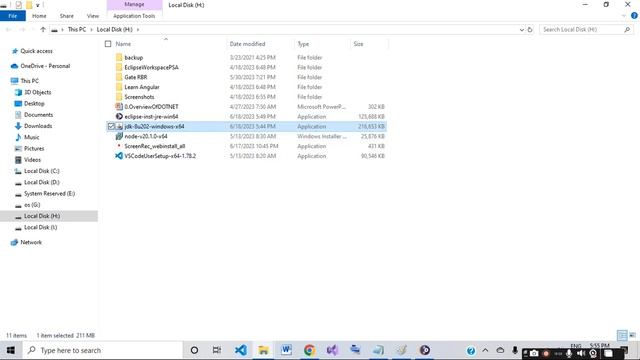Image resolution: width=640 pixels, height=360 pixels.
Task: Switch to large icons view layout
Action: click(632, 336)
